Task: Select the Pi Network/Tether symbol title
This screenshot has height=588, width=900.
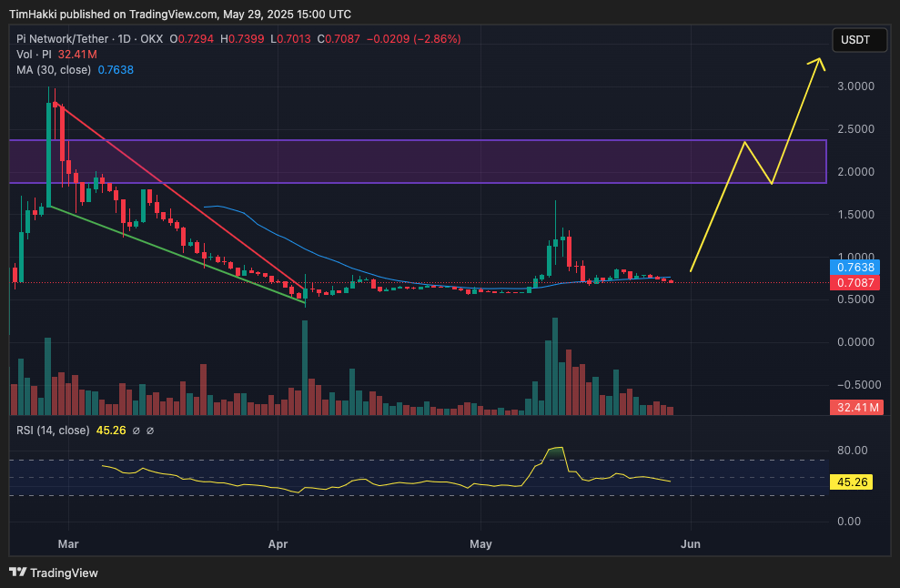Action: tap(76, 39)
